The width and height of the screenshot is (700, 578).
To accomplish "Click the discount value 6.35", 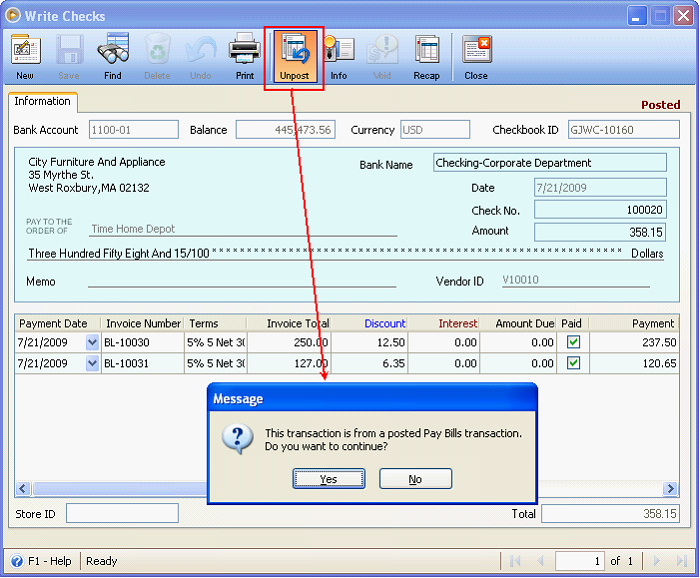I will pos(369,363).
